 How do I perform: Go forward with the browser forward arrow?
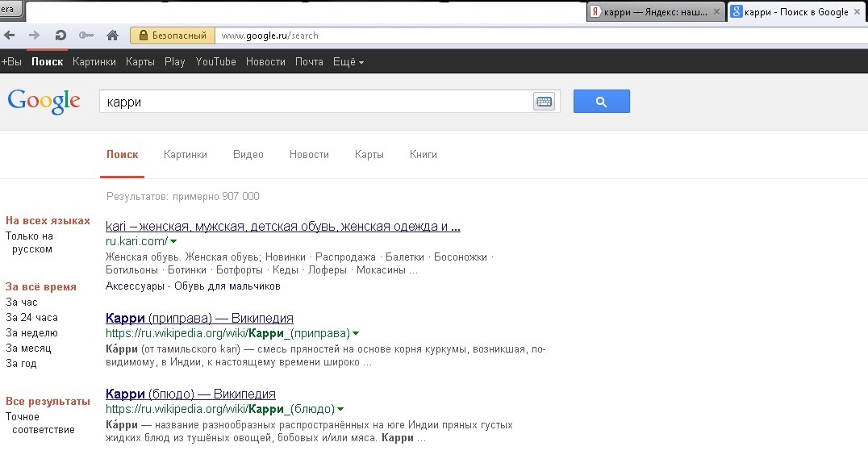tap(35, 35)
